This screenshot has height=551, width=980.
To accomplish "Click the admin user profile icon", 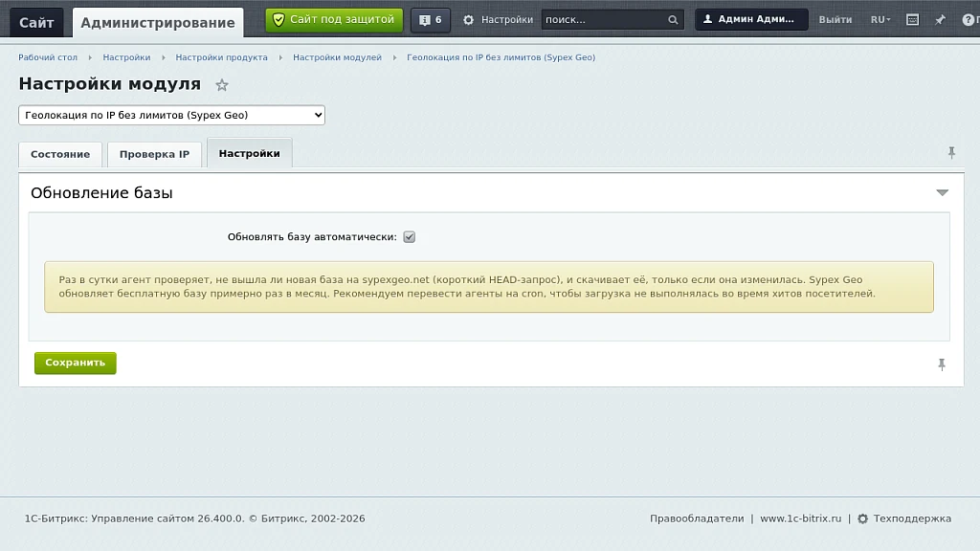I will pyautogui.click(x=707, y=19).
